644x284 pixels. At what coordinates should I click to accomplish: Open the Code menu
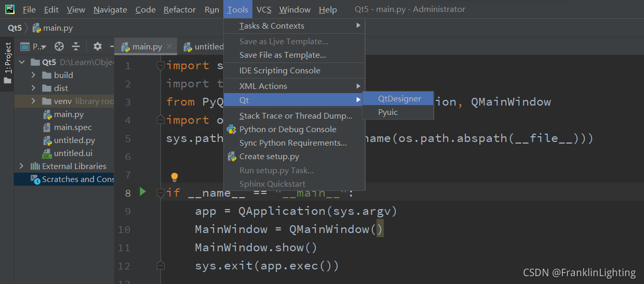(x=145, y=9)
